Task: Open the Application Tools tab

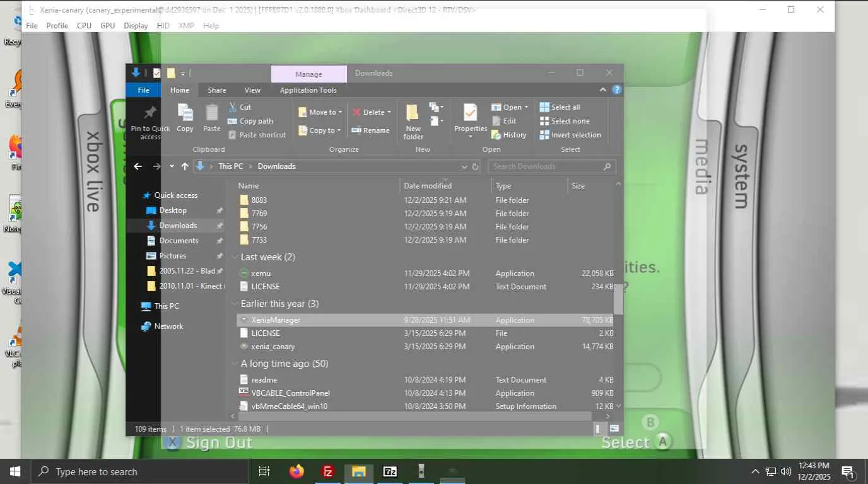Action: [308, 90]
